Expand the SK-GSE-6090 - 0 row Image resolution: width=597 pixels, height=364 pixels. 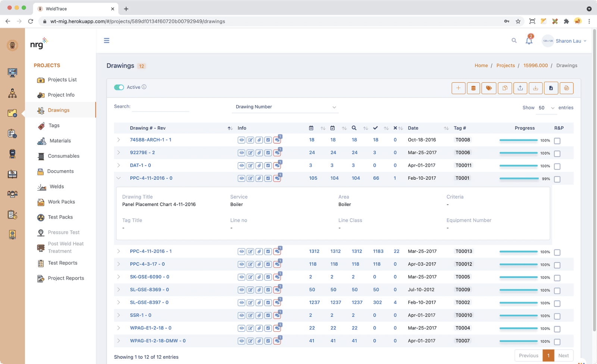(119, 277)
